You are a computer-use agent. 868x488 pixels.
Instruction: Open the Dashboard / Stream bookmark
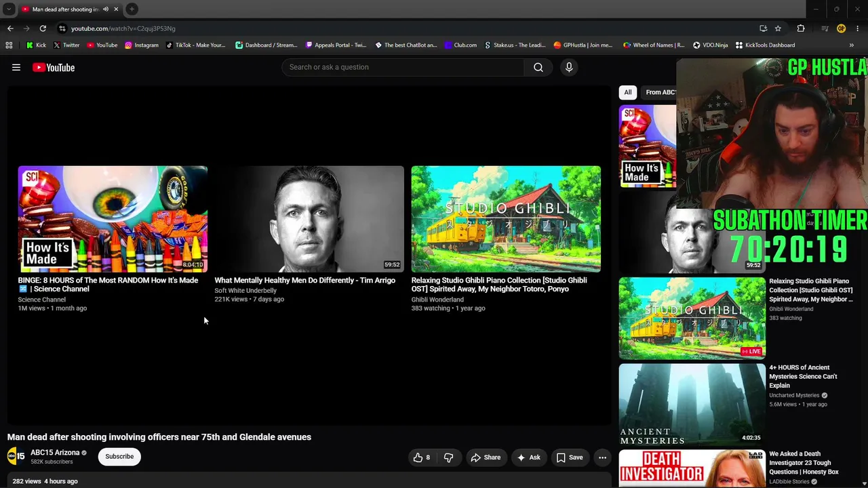pyautogui.click(x=266, y=45)
